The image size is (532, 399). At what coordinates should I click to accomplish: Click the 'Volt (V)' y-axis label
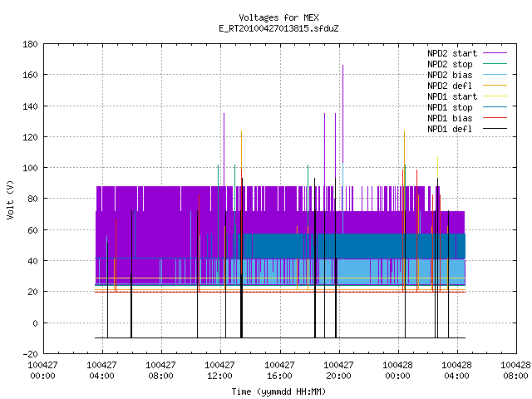tap(10, 199)
